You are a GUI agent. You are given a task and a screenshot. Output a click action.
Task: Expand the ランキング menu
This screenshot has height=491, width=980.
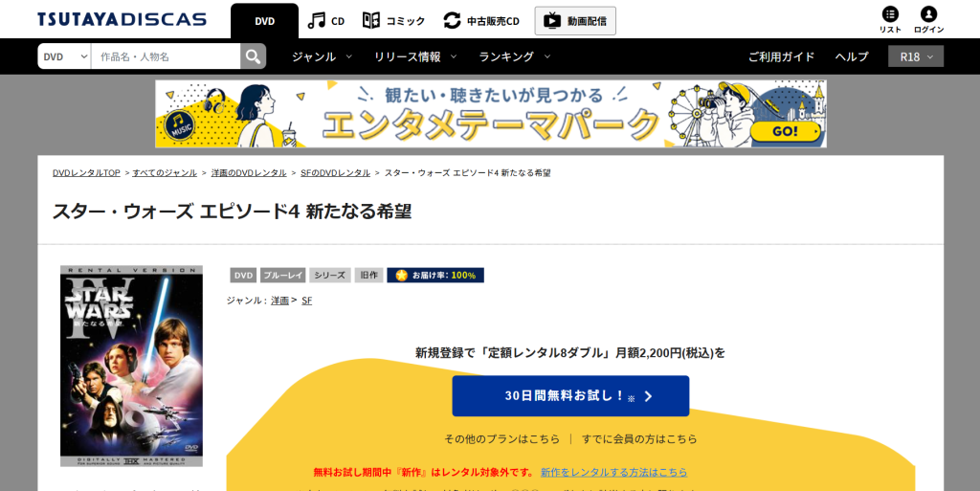[515, 56]
